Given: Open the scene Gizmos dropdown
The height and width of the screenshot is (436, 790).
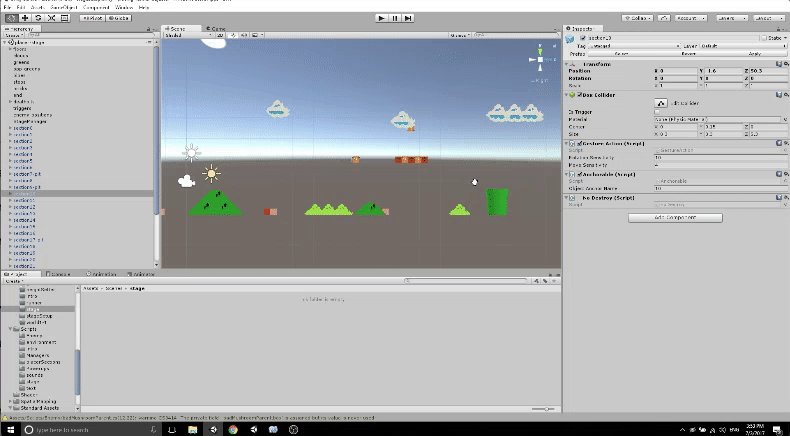Looking at the screenshot, I should 459,35.
